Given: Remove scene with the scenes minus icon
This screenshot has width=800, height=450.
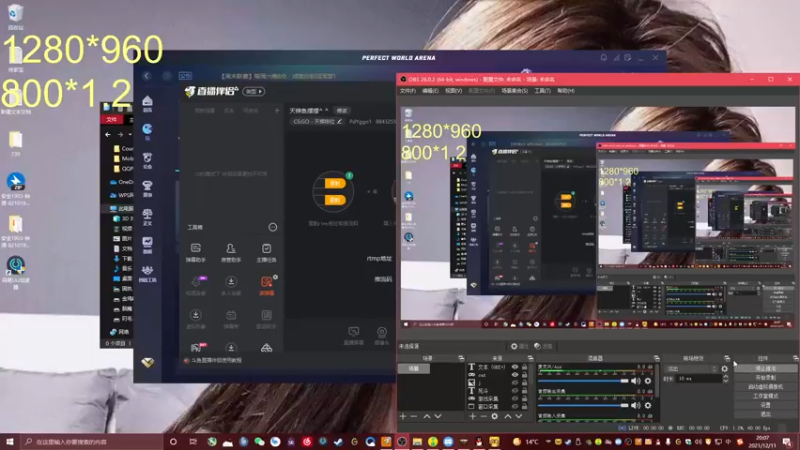Looking at the screenshot, I should 414,416.
